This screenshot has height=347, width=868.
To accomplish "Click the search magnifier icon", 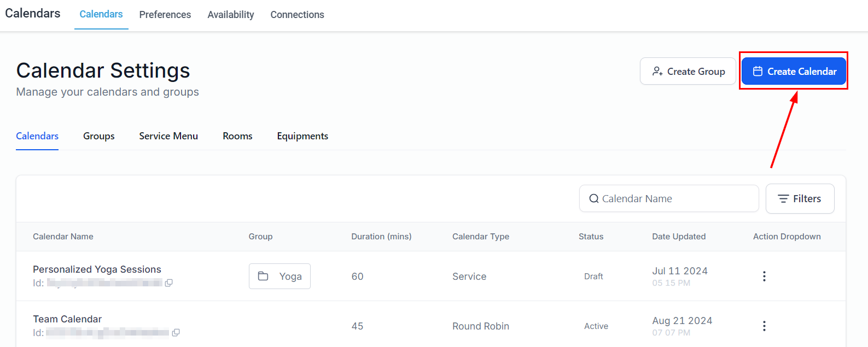I will (593, 199).
